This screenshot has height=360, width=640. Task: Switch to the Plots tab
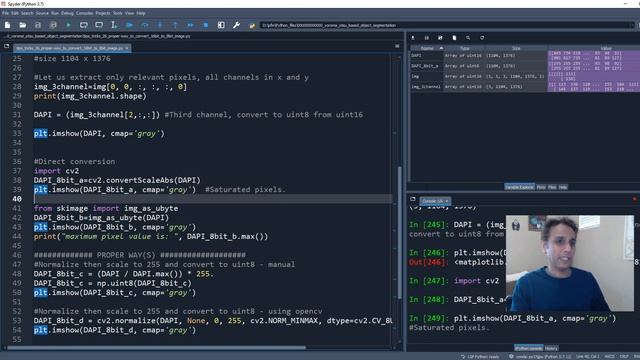(x=541, y=187)
